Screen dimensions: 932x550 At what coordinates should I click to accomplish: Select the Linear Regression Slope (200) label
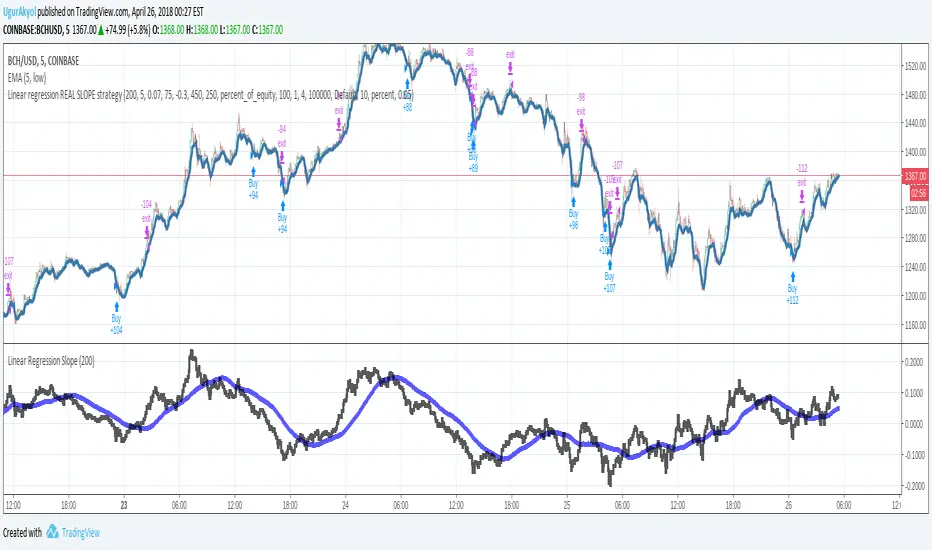[51, 361]
